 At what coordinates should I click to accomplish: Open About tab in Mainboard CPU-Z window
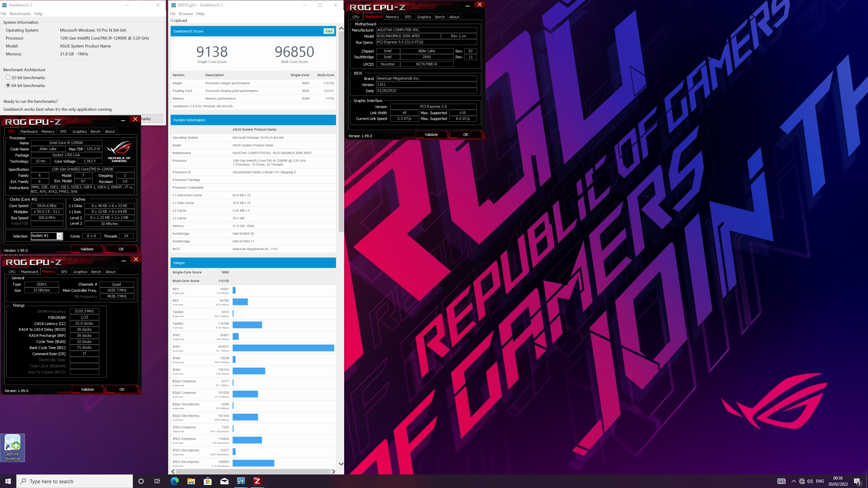(454, 17)
